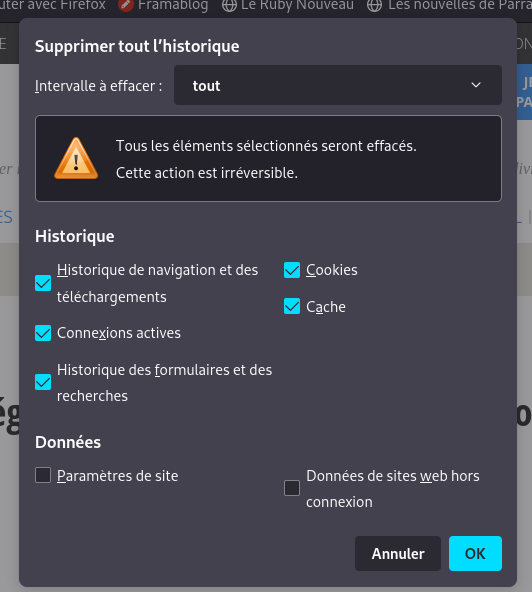Click the chevron arrow in the tout combo box
The image size is (532, 592).
[476, 85]
